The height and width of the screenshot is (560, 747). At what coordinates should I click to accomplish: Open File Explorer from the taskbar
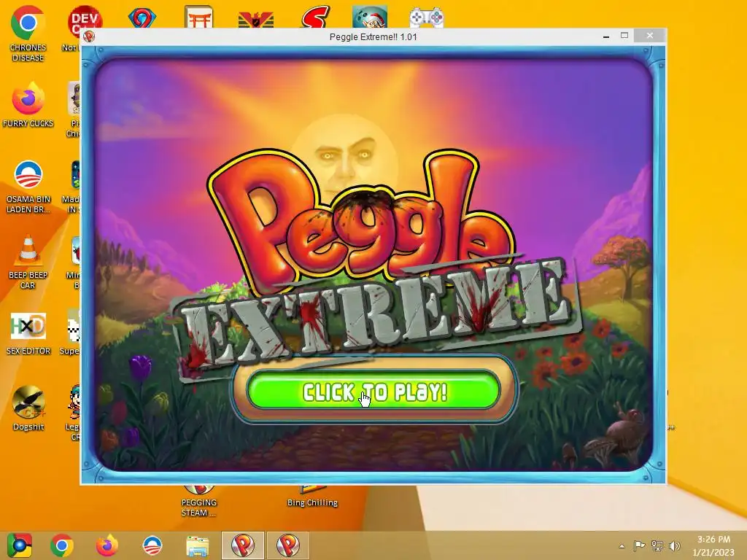[197, 545]
